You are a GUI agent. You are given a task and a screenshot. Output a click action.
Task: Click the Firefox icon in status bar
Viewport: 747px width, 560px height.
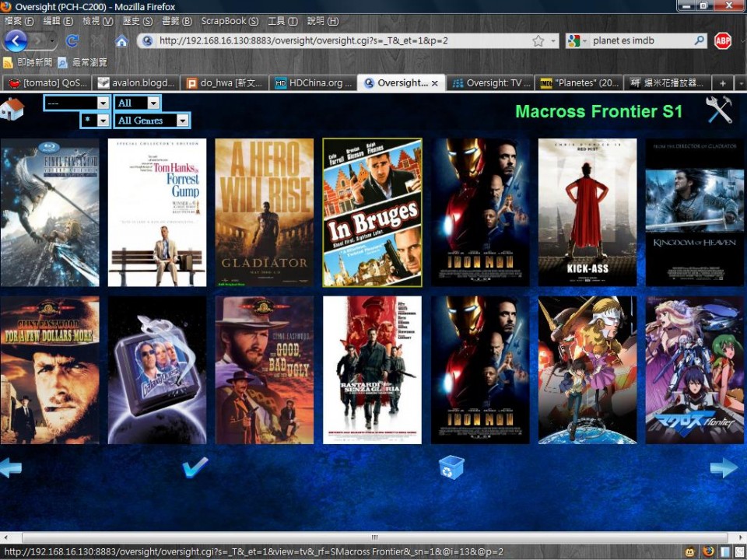click(x=708, y=551)
